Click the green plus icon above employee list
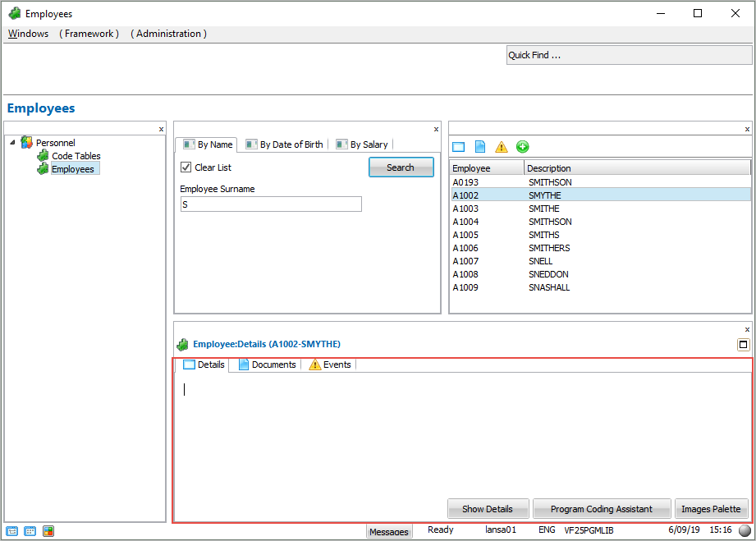This screenshot has width=756, height=541. (523, 147)
